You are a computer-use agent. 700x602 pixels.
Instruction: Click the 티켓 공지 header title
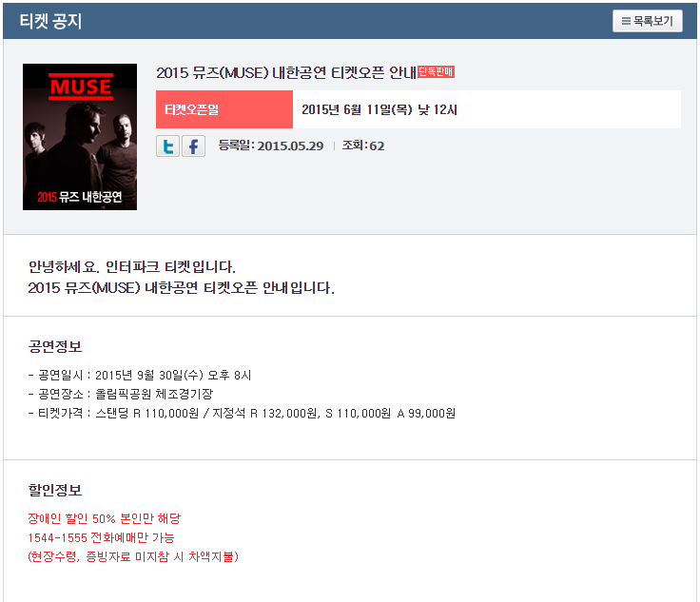pyautogui.click(x=51, y=21)
